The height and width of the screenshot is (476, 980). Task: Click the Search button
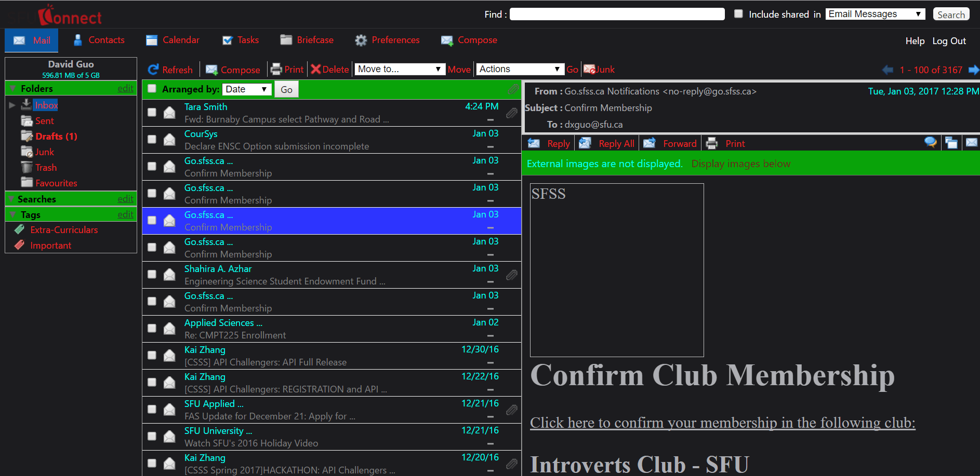[951, 15]
